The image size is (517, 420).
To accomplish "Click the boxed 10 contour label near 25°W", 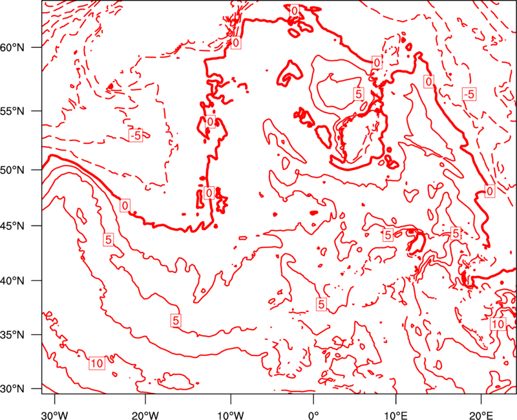I will pos(97,363).
